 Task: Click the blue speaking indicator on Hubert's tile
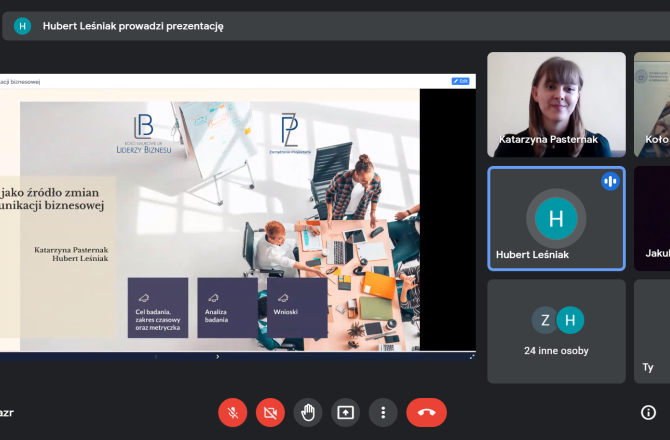click(610, 181)
